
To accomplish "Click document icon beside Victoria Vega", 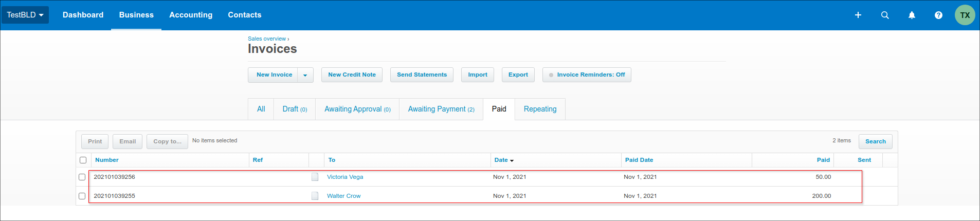I will tap(315, 177).
